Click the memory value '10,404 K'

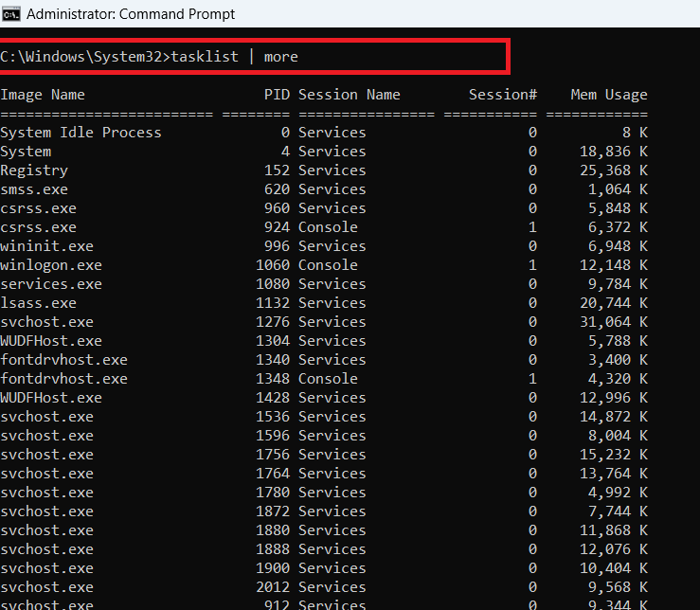tap(614, 568)
